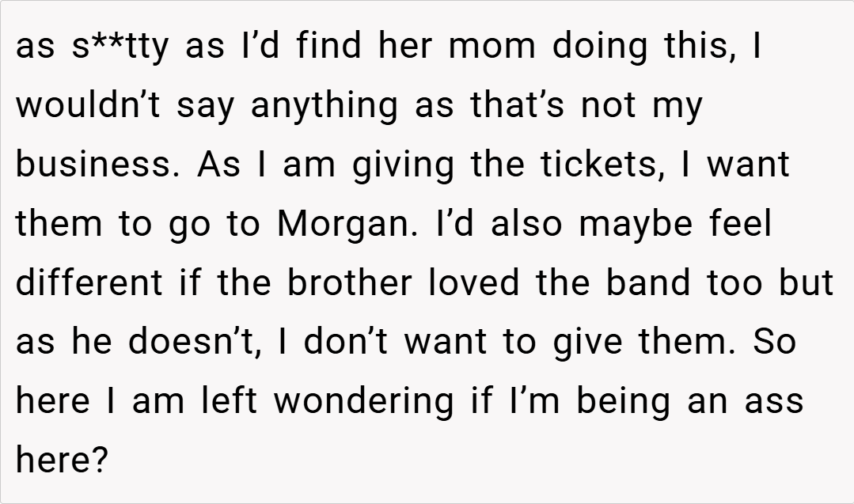
Task: Click the word "Morgan" in the text
Action: (343, 224)
